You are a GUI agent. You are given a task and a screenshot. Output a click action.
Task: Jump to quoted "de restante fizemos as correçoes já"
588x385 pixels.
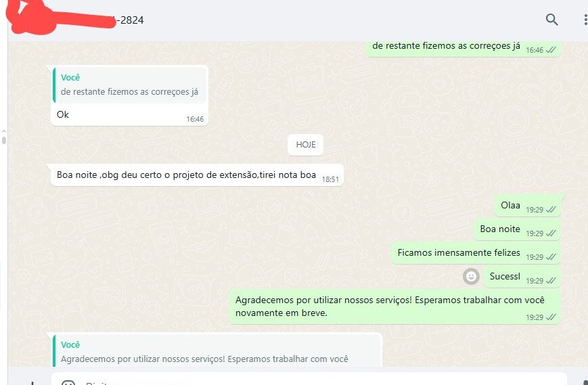point(129,85)
